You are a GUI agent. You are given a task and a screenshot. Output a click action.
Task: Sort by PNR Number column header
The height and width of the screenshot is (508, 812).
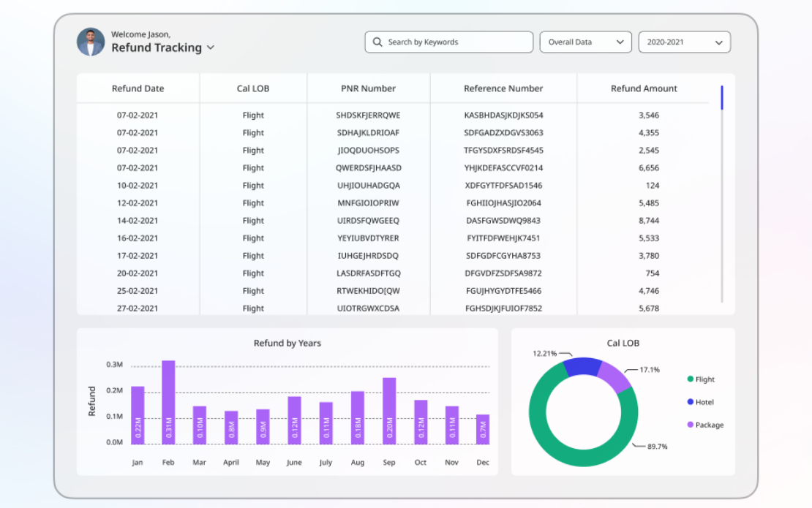point(368,88)
